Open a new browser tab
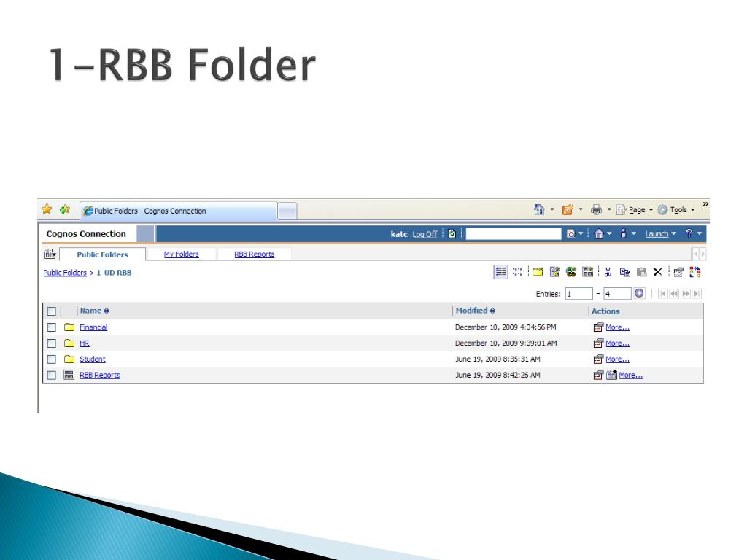Viewport: 747px width, 560px height. 287,211
